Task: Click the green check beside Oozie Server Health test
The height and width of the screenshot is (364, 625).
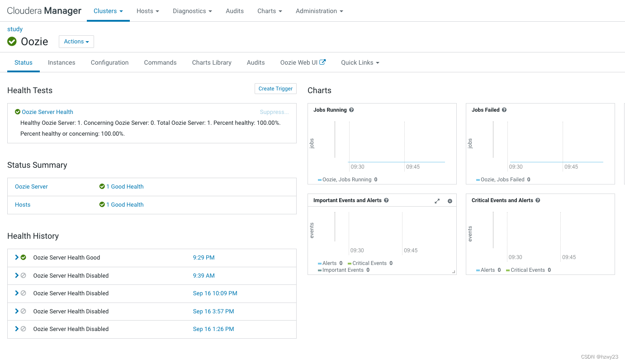Action: (18, 112)
